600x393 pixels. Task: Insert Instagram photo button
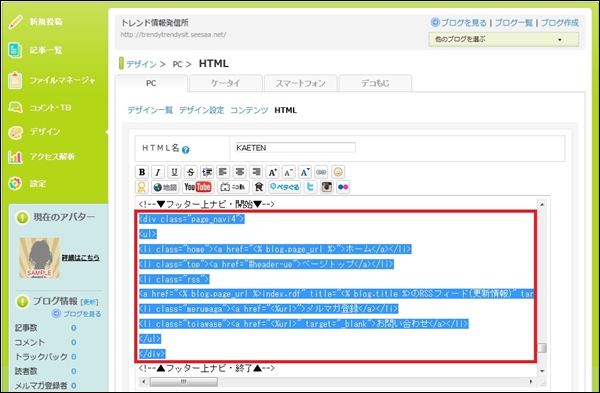[326, 187]
